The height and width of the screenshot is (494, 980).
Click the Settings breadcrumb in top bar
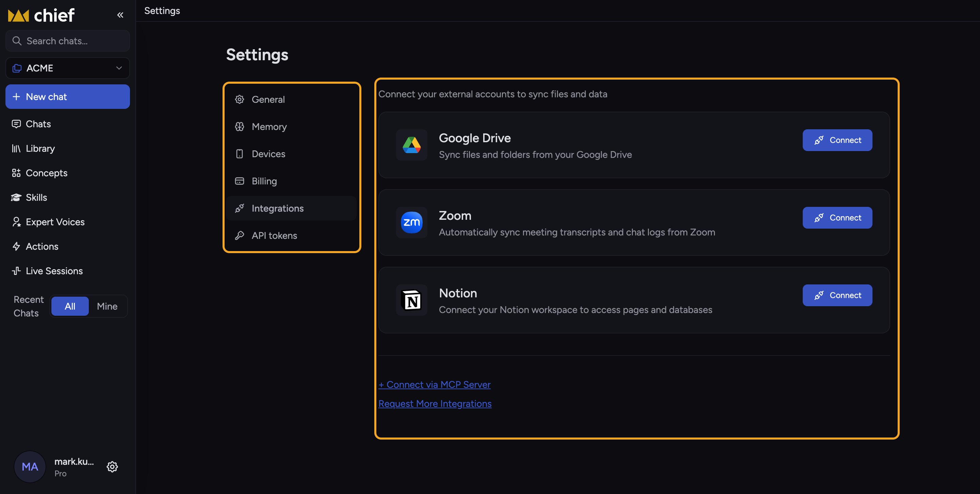pyautogui.click(x=162, y=11)
